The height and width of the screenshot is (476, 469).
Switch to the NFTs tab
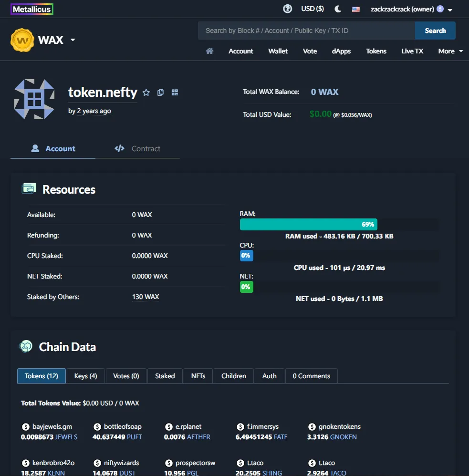[198, 376]
